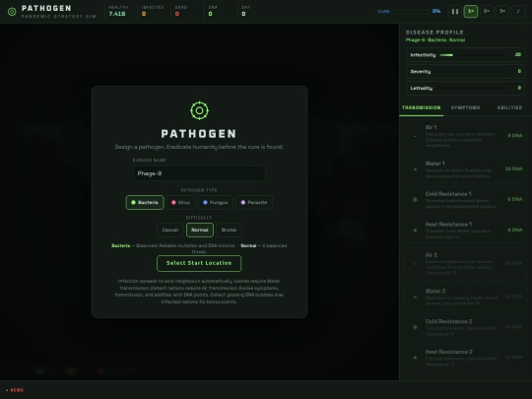The width and height of the screenshot is (532, 399).
Task: Toggle the music note sound button
Action: (518, 12)
